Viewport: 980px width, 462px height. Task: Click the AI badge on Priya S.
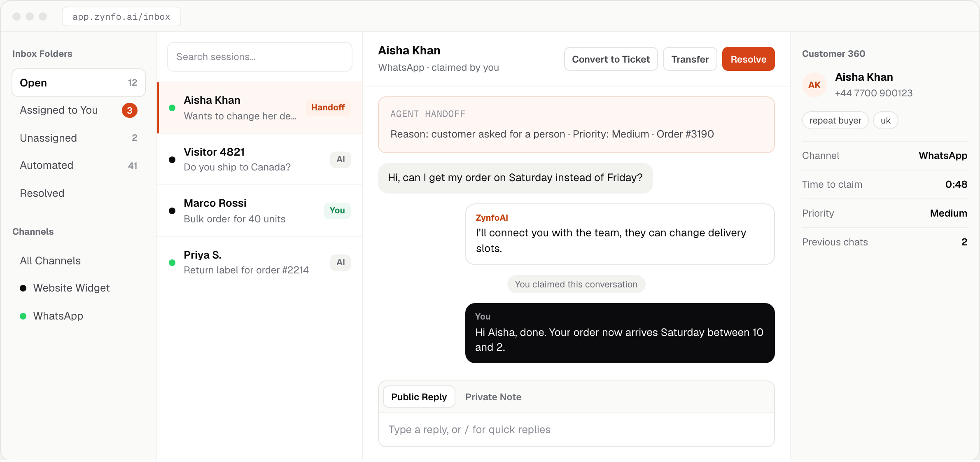point(341,262)
